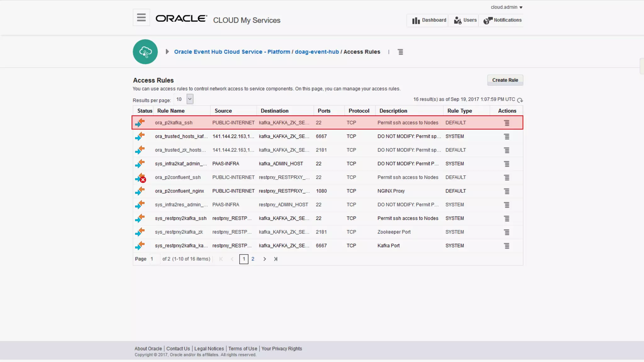
Task: Open Oracle Event Hub Cloud Service - Platform link
Action: (x=232, y=52)
